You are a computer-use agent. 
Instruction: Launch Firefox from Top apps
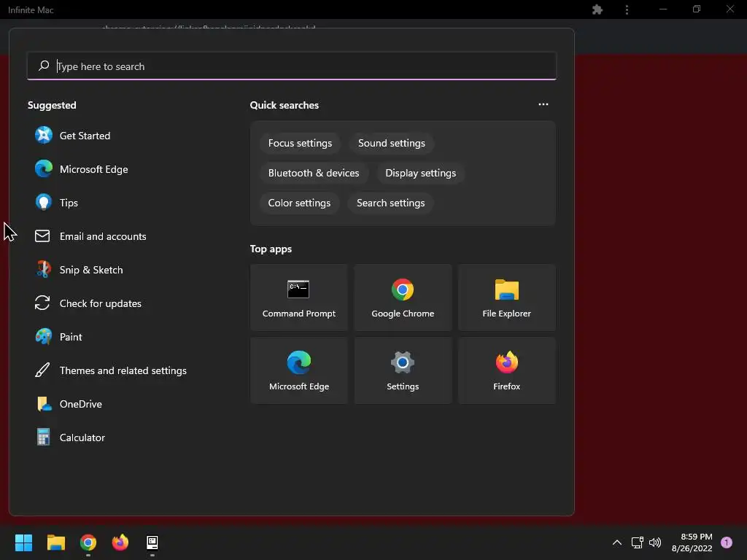point(507,370)
